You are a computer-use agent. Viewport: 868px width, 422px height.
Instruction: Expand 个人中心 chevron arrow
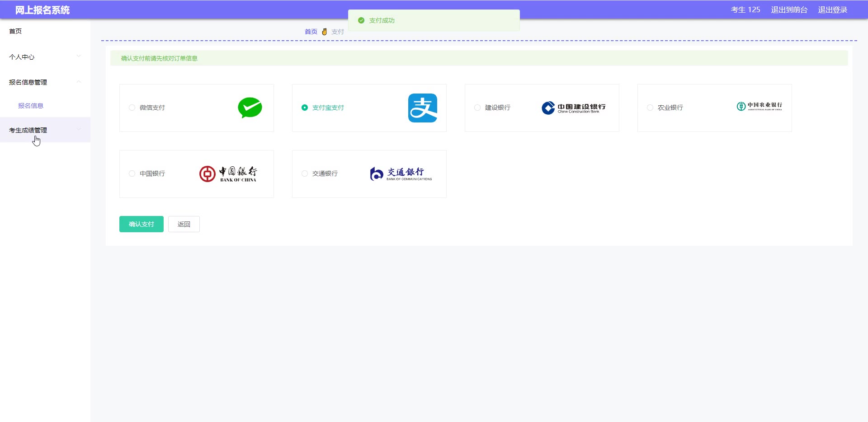tap(79, 56)
